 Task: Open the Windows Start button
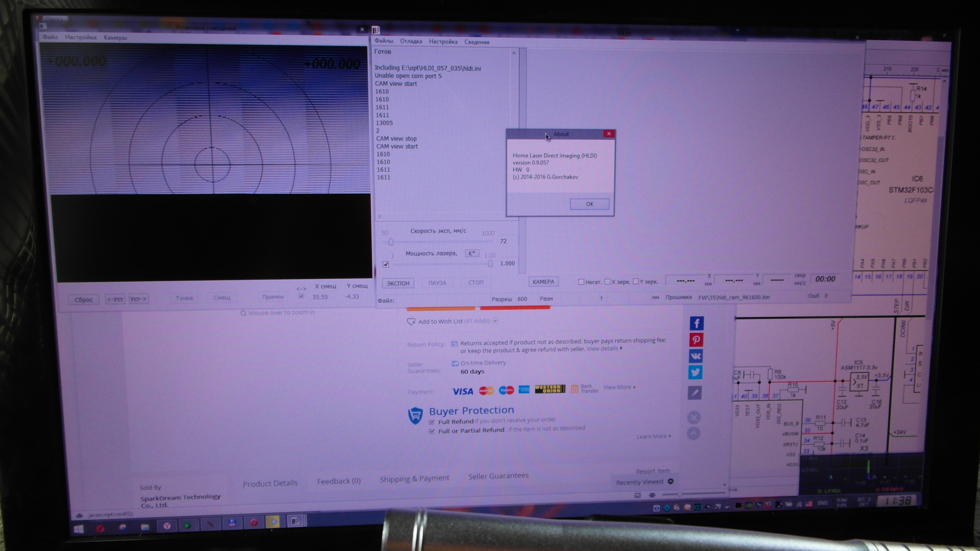pos(78,529)
